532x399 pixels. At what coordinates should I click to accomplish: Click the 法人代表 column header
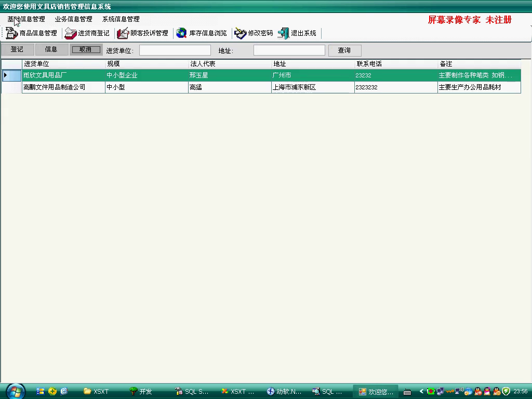click(x=230, y=64)
